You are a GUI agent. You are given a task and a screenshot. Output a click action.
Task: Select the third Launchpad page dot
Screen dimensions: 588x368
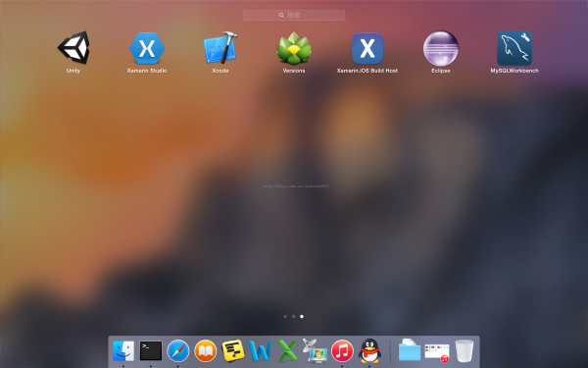[x=302, y=317]
